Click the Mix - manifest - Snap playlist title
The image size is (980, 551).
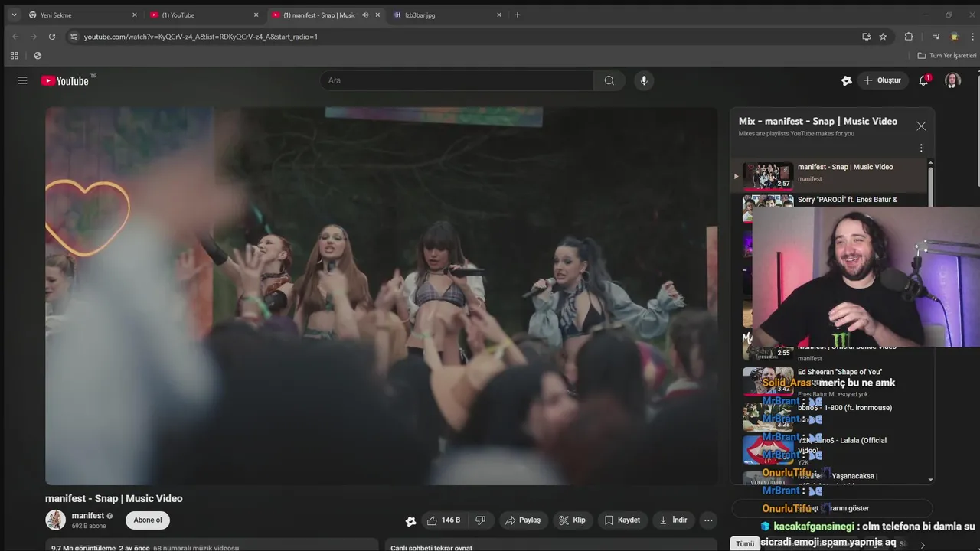click(818, 121)
